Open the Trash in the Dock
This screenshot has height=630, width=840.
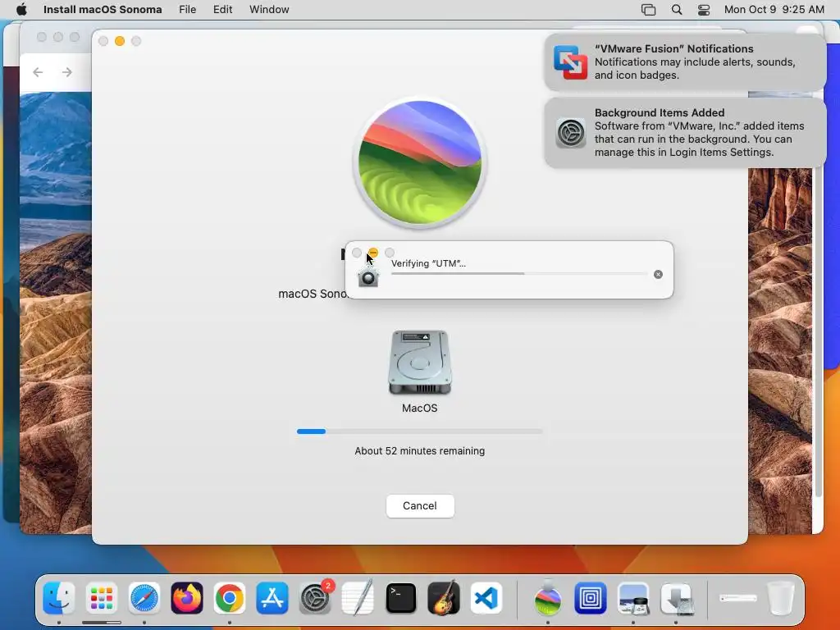(x=781, y=598)
